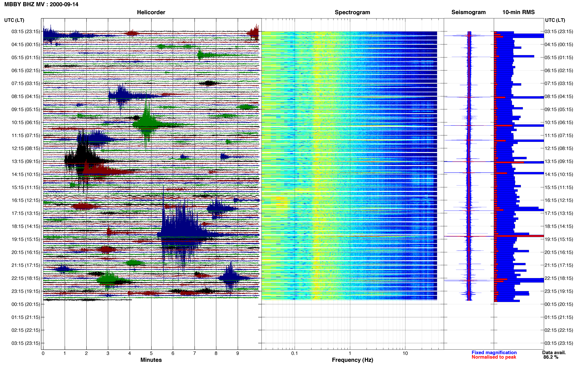
Task: Click left time label 05:15 (01:15)
Action: click(x=26, y=57)
